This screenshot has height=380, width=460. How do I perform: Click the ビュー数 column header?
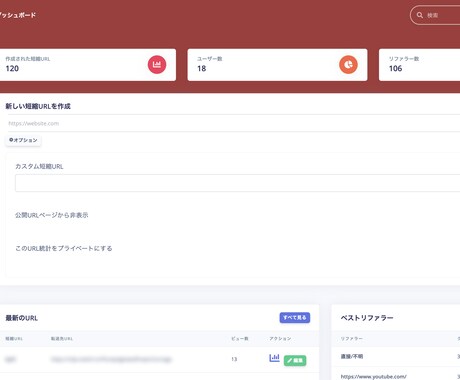240,339
